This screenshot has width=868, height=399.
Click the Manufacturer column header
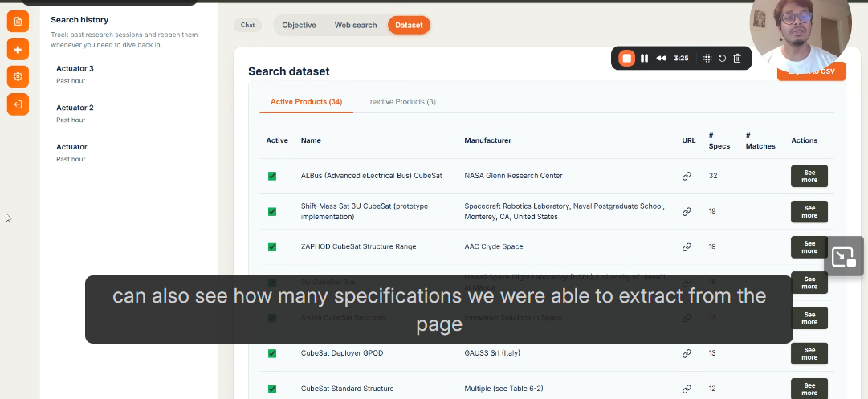[487, 140]
